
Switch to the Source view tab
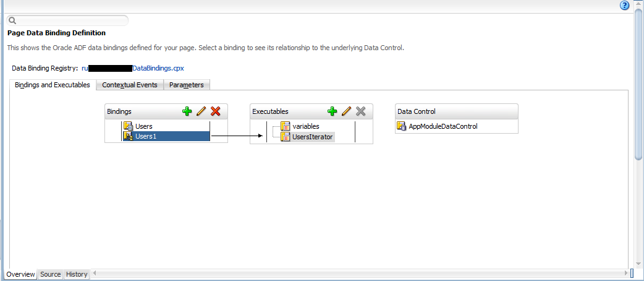click(x=51, y=274)
